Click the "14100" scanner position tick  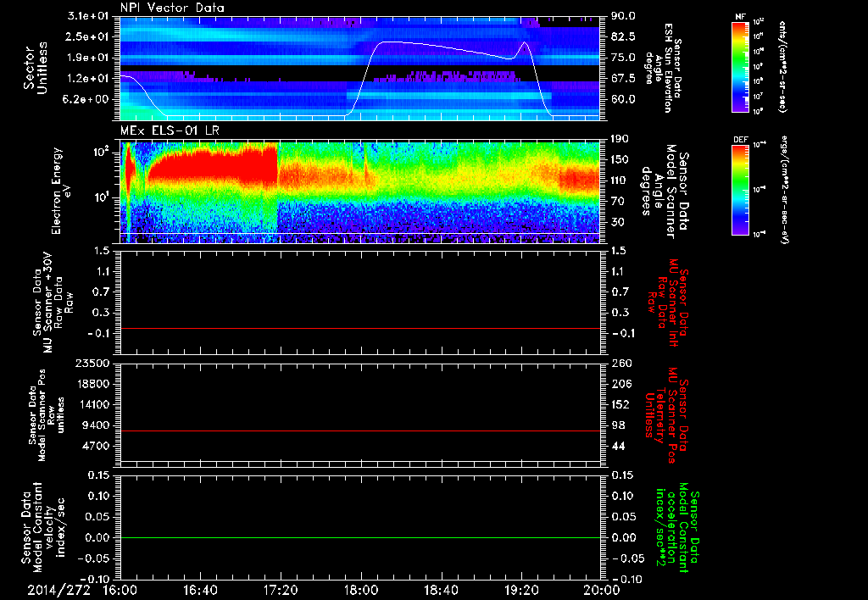(x=93, y=404)
